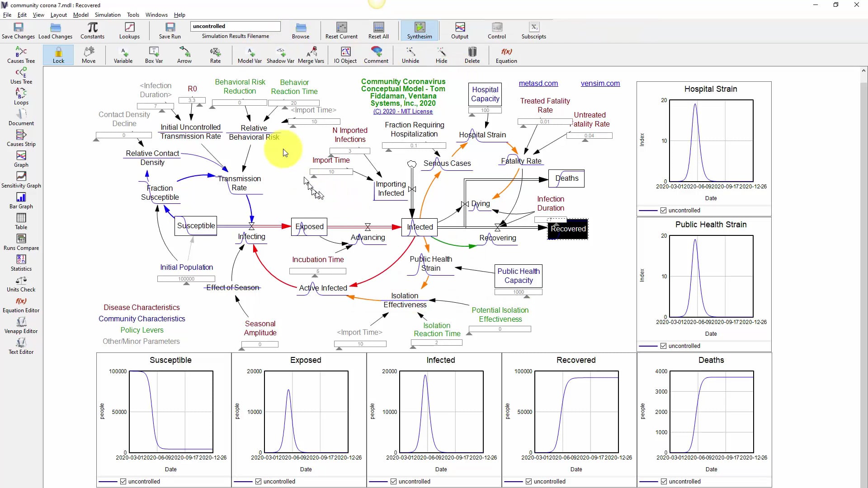Select the Shadow Var tool

280,55
